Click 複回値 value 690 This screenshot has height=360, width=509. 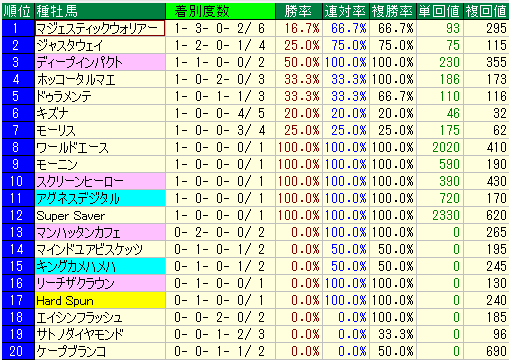486,351
